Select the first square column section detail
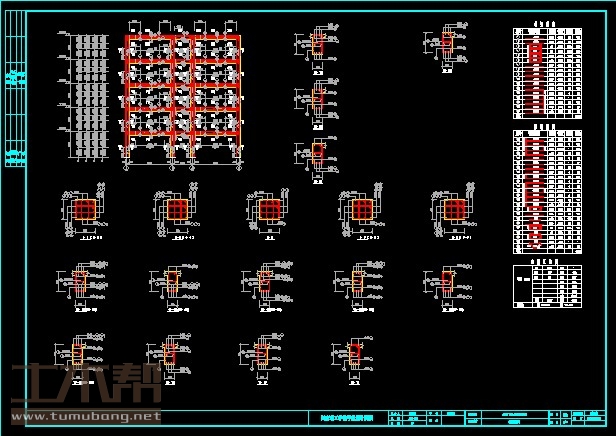The height and width of the screenshot is (436, 616). 87,210
